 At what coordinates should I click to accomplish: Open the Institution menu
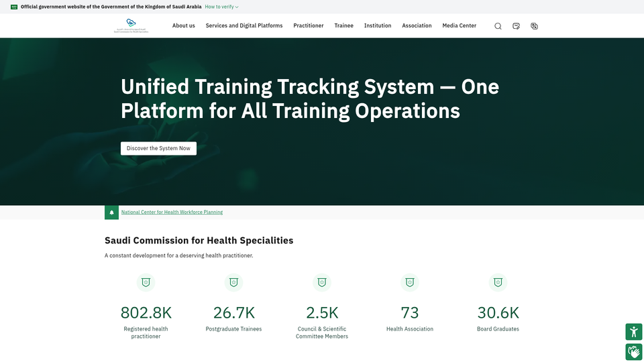click(378, 25)
